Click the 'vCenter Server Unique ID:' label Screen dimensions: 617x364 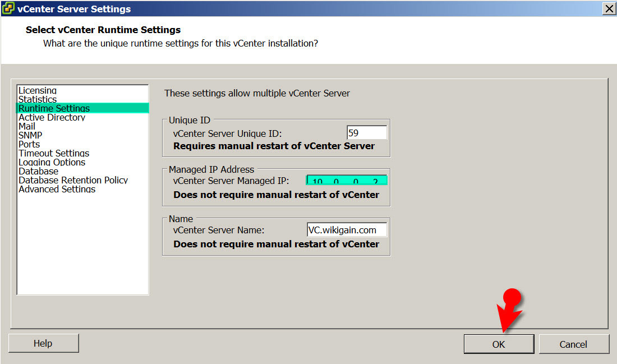(x=227, y=134)
